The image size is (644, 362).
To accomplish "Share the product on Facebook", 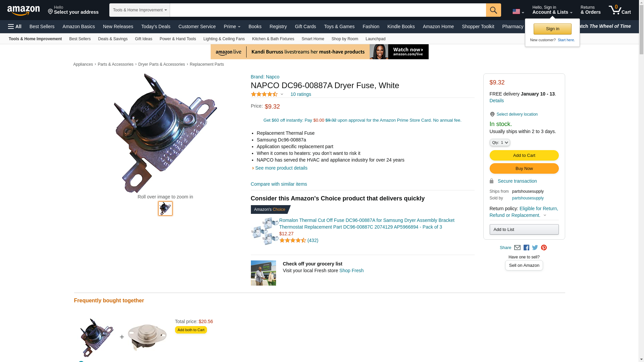I will [x=526, y=248].
